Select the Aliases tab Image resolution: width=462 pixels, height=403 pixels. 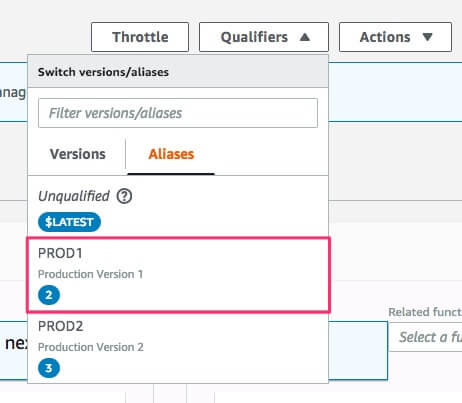171,154
